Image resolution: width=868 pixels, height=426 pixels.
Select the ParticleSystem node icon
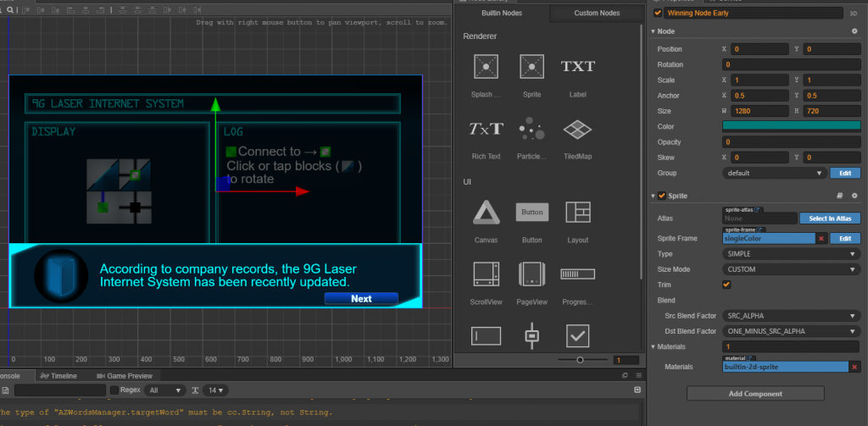pos(531,129)
